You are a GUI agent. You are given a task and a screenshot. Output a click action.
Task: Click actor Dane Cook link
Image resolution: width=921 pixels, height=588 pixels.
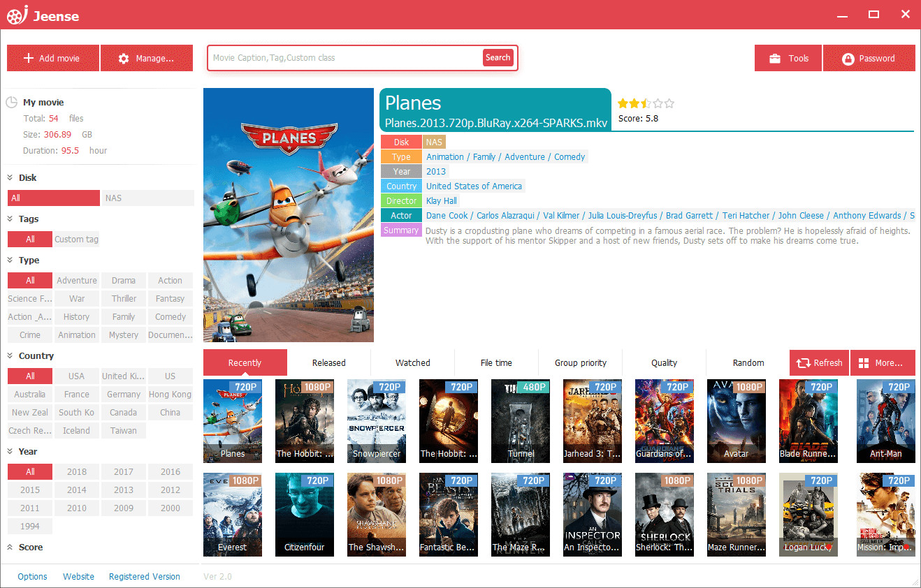(447, 216)
